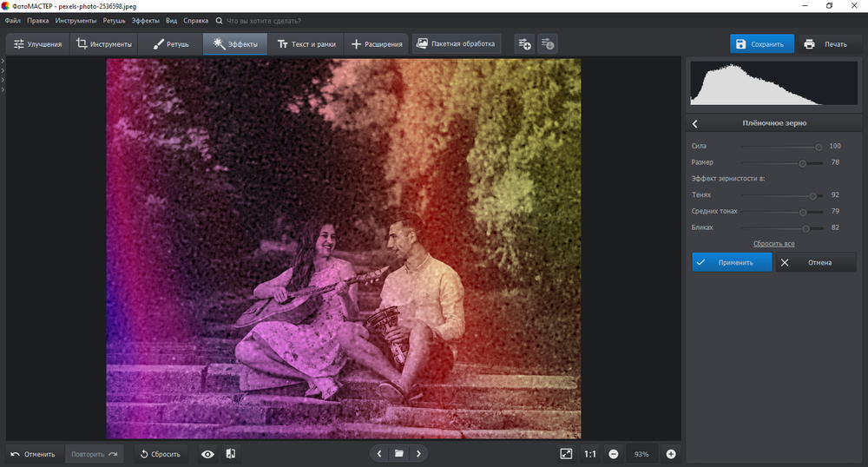Image resolution: width=868 pixels, height=467 pixels.
Task: Expand the left side panel top chevron
Action: point(3,61)
